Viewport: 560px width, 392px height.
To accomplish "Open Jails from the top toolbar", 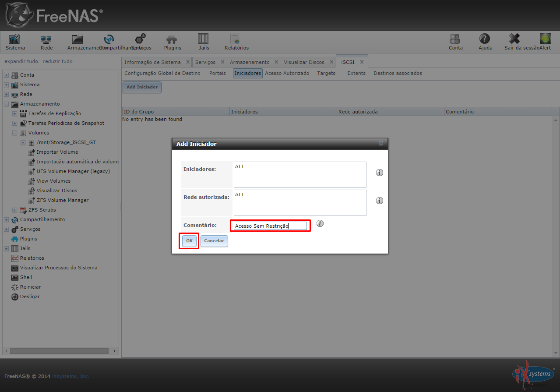I will click(204, 39).
